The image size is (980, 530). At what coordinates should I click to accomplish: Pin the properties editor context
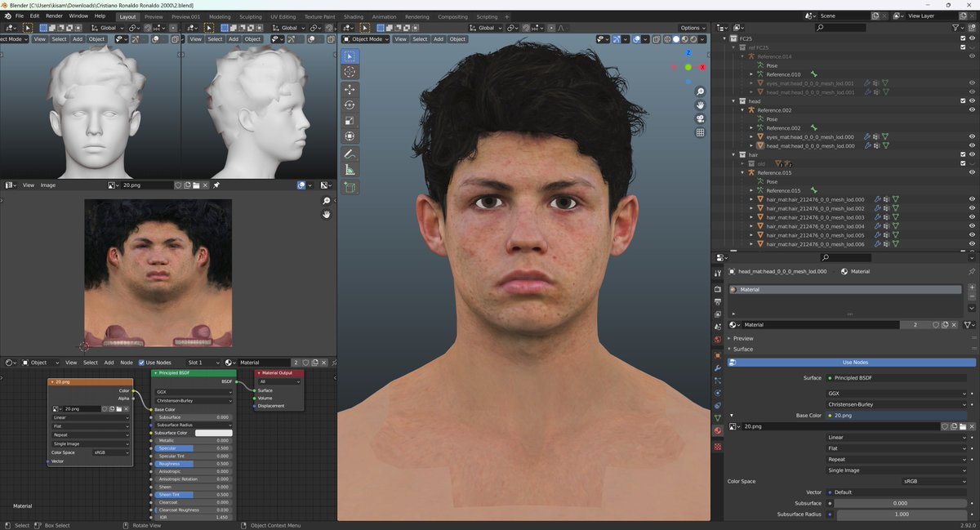tap(972, 271)
